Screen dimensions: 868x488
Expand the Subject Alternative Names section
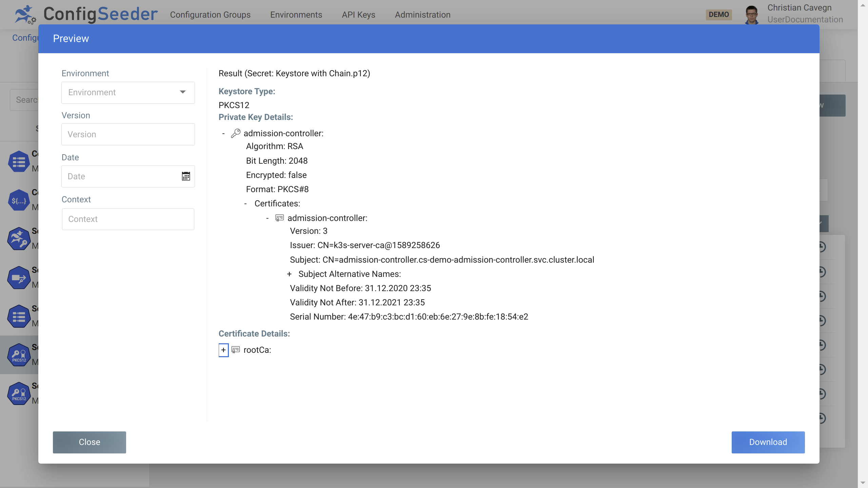click(x=289, y=273)
